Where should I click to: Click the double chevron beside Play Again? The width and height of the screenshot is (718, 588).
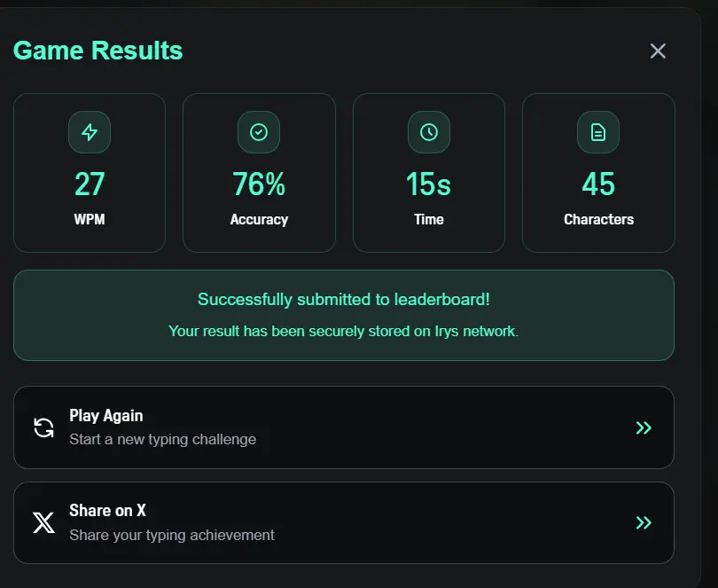coord(644,427)
